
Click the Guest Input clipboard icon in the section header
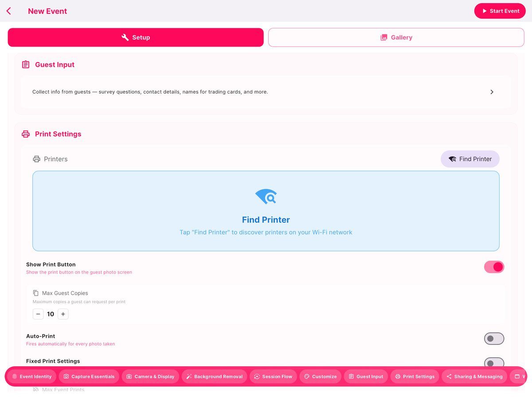click(26, 65)
